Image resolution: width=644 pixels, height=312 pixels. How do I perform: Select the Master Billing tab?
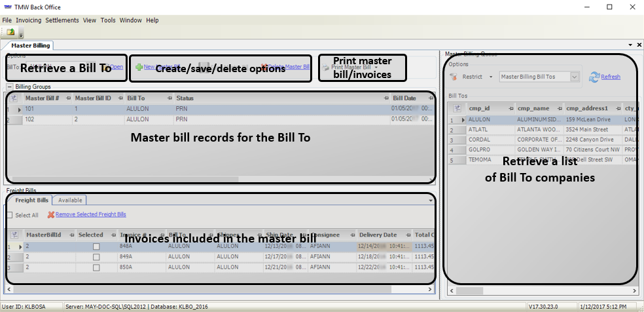[x=30, y=45]
